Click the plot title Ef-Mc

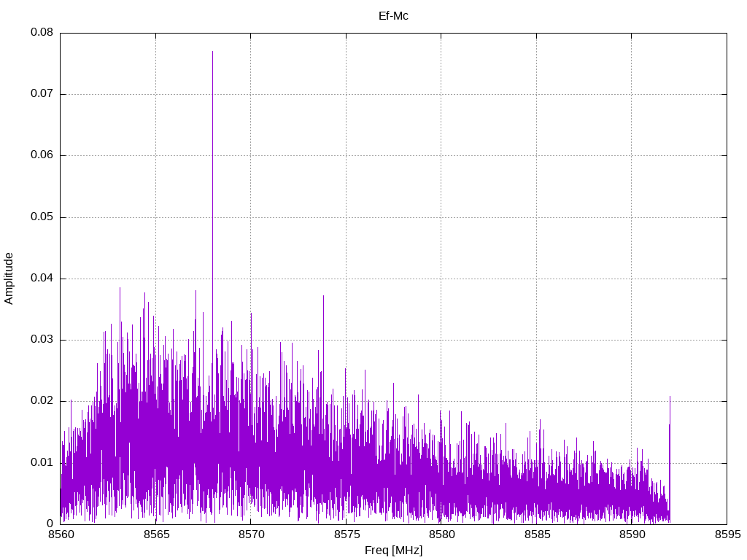coord(393,15)
